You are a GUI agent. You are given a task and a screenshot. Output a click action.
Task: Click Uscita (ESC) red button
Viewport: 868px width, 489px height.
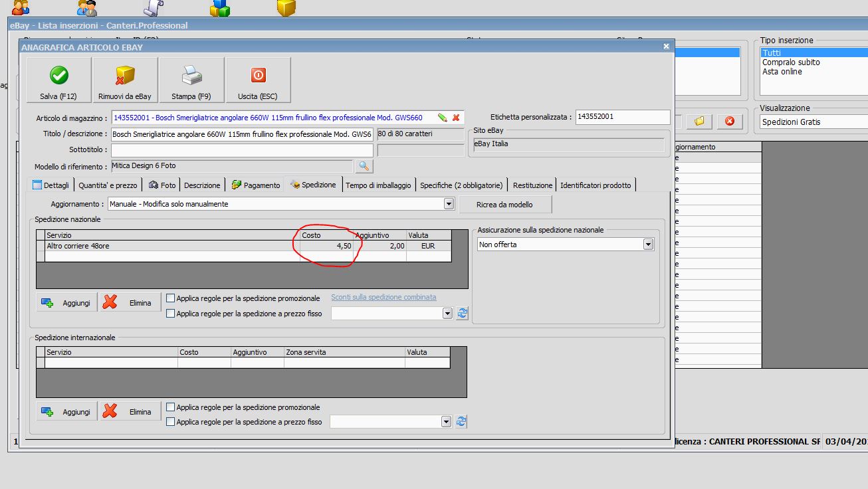pyautogui.click(x=258, y=80)
